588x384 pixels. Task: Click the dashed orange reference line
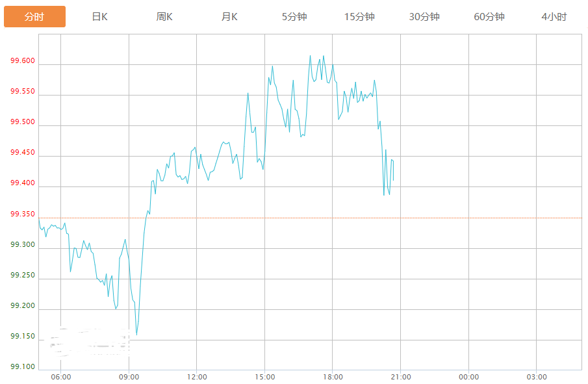click(310, 218)
